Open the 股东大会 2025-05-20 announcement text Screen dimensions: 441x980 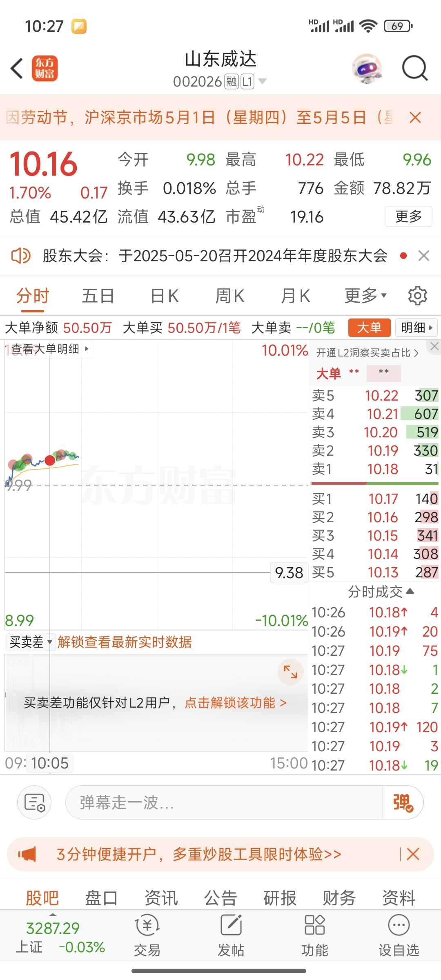click(x=215, y=256)
